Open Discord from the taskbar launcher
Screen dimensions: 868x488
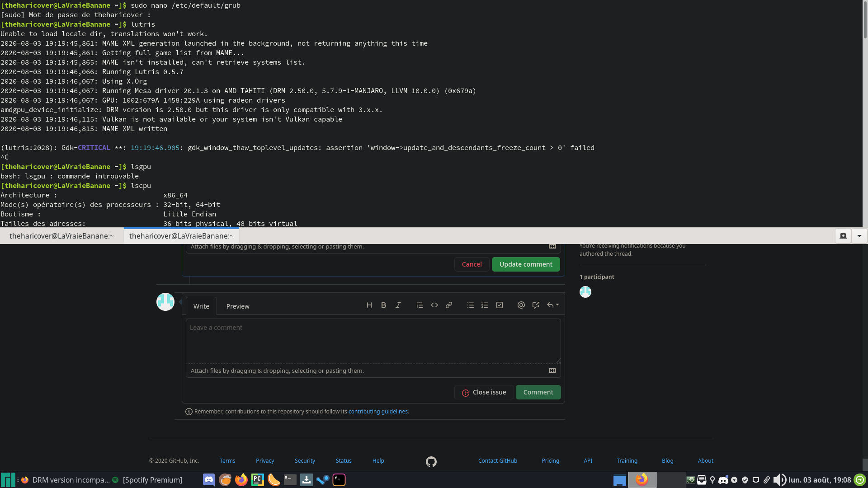coord(209,480)
